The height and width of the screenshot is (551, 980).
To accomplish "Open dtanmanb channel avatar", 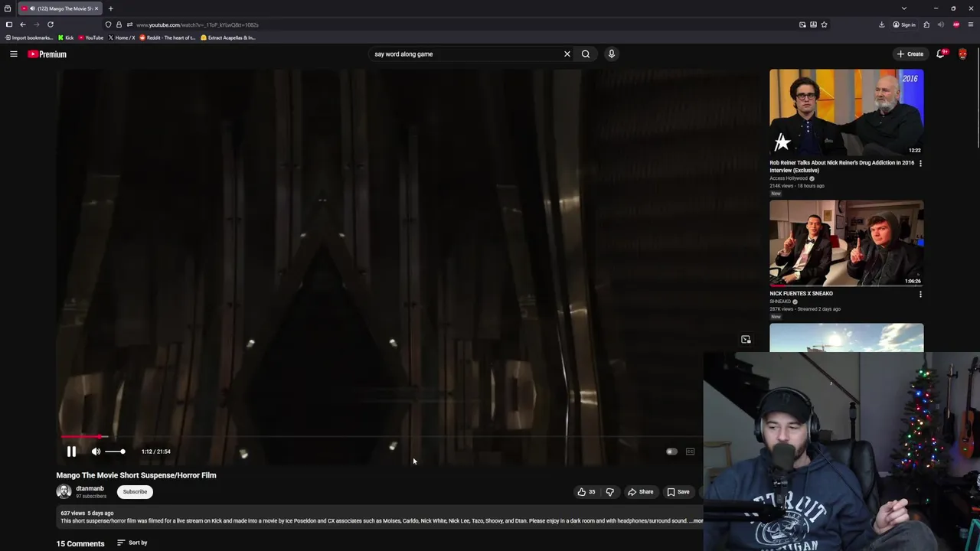I will pos(64,492).
